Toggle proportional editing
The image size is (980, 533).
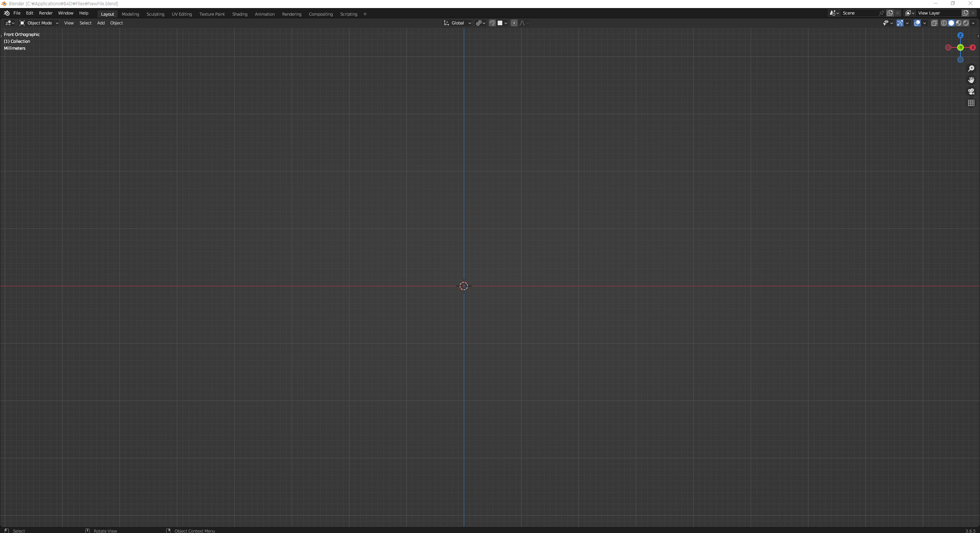point(514,23)
